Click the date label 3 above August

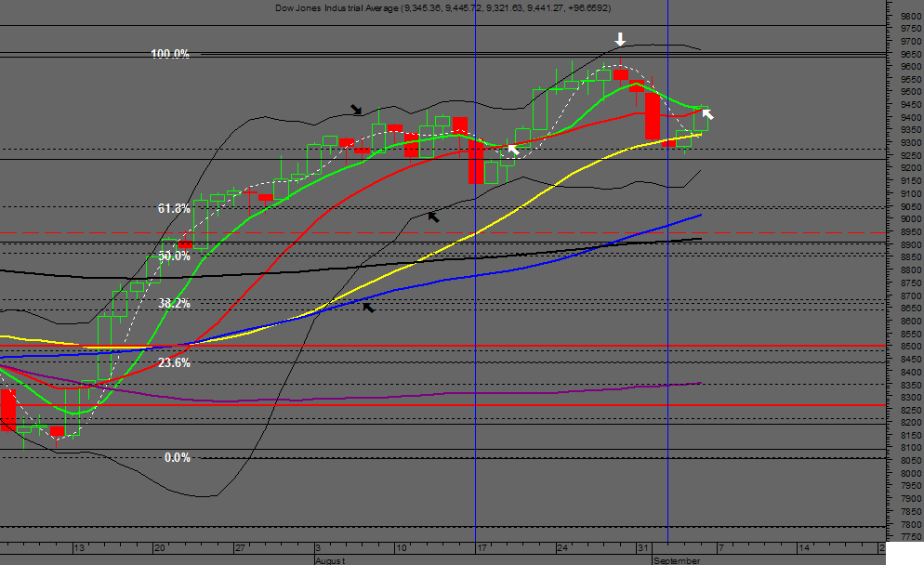click(318, 548)
